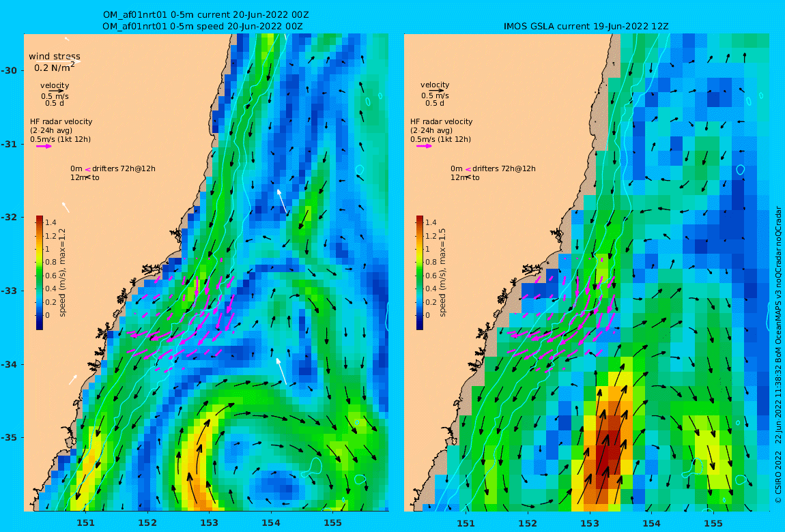Click '12m< to' text in right map
The height and width of the screenshot is (532, 785).
(x=465, y=177)
